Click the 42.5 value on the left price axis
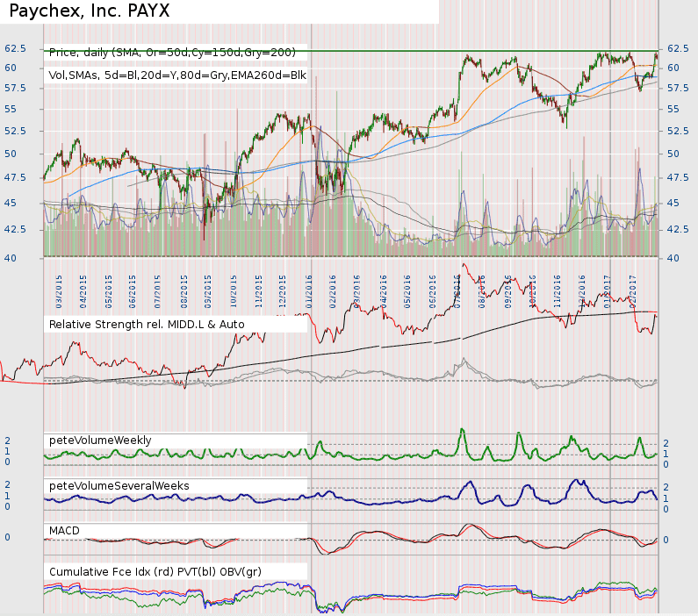 [15, 230]
